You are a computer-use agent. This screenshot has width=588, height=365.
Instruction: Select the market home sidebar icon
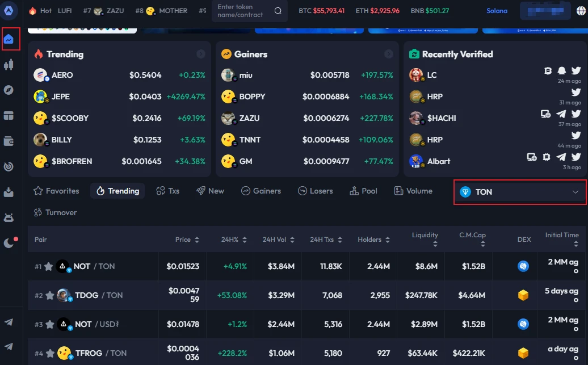pyautogui.click(x=9, y=39)
